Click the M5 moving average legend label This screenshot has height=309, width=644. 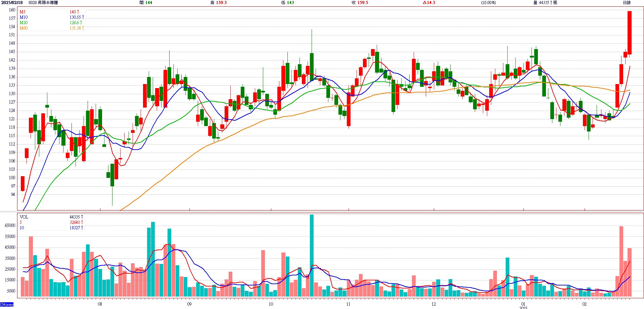point(22,12)
